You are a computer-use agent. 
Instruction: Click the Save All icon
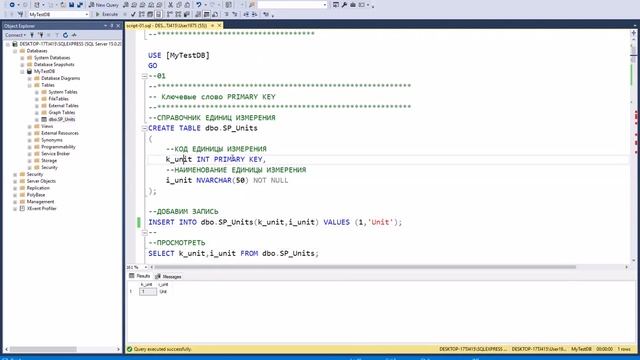point(80,5)
